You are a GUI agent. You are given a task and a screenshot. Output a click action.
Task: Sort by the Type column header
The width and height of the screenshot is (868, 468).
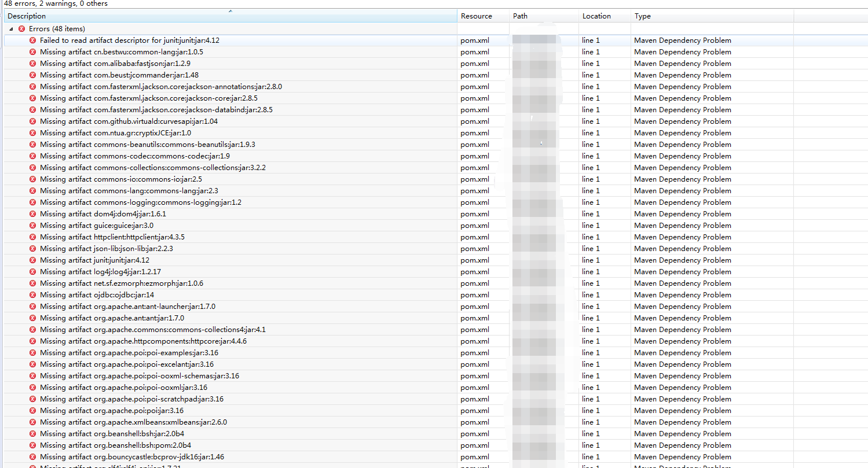pos(712,16)
